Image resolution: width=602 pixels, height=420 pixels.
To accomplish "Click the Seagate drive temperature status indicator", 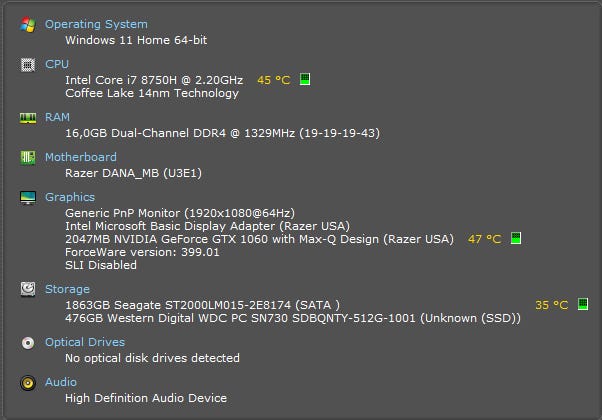I will point(583,304).
